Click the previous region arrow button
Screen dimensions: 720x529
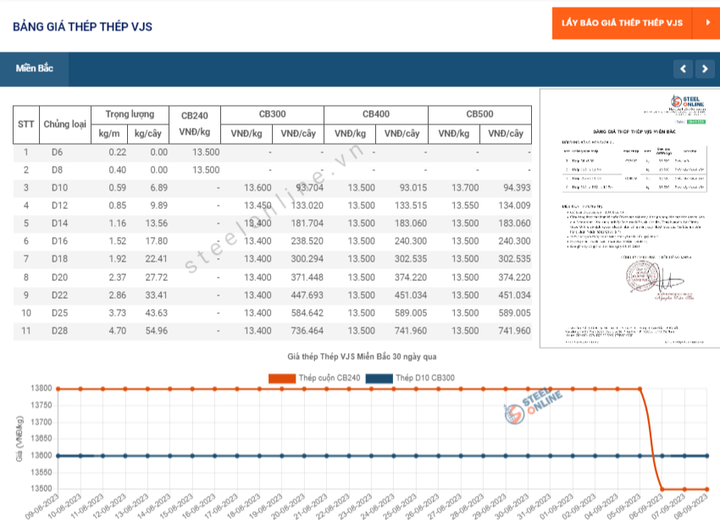click(683, 69)
